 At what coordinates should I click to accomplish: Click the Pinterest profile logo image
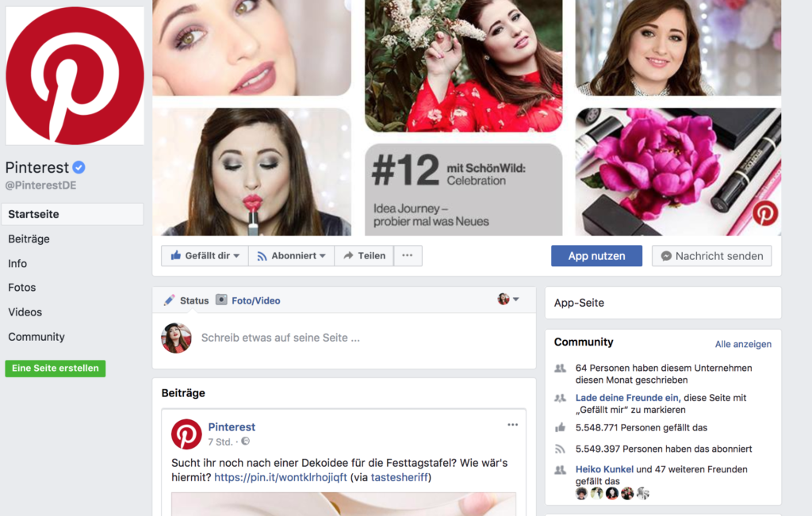tap(75, 75)
